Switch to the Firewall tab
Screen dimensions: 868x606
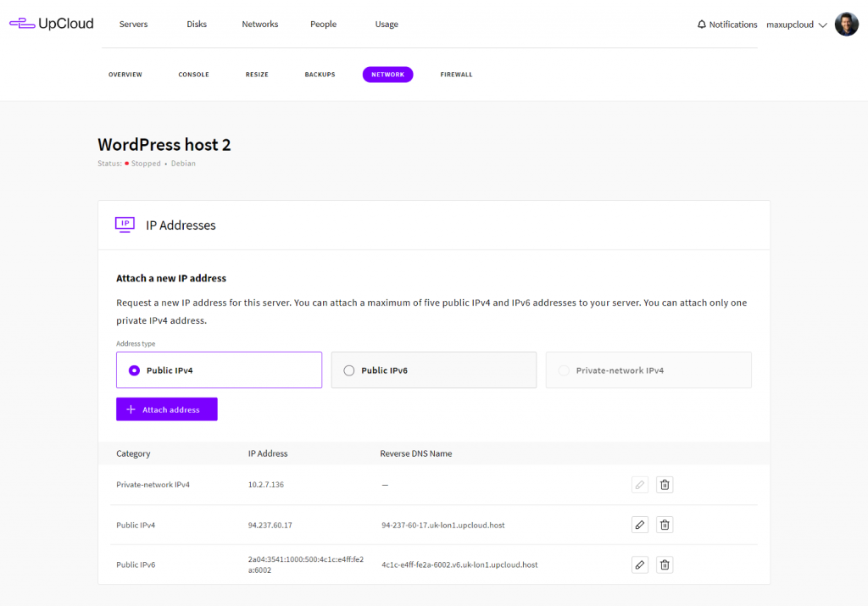point(456,75)
